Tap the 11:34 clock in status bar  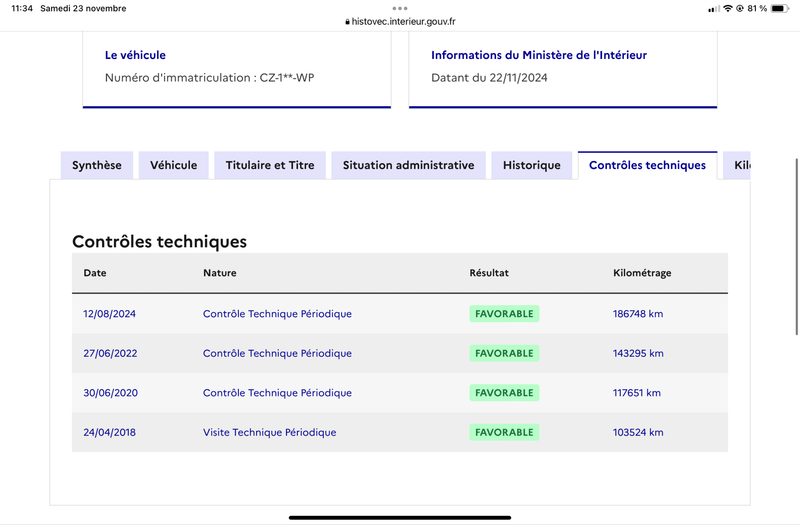click(x=22, y=9)
